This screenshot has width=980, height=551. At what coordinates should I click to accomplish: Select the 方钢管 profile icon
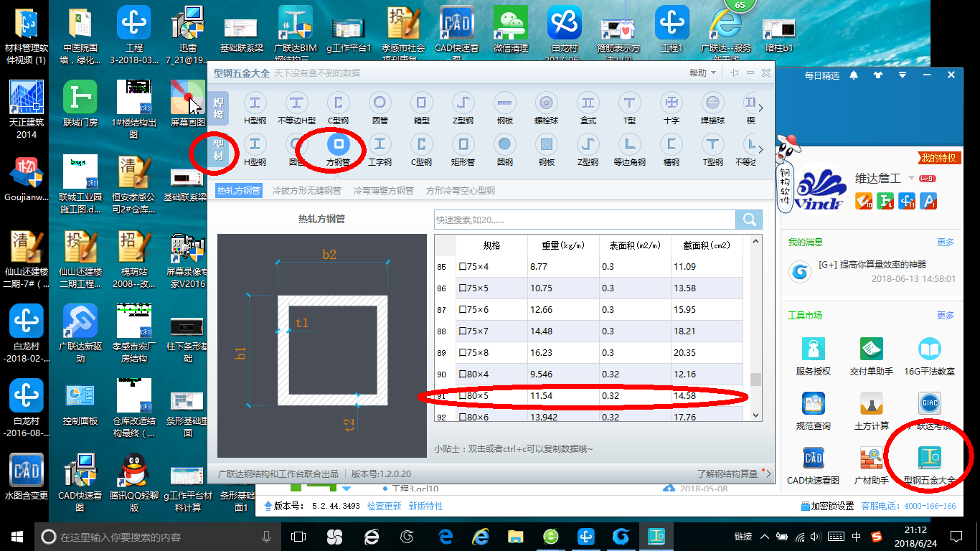(338, 150)
